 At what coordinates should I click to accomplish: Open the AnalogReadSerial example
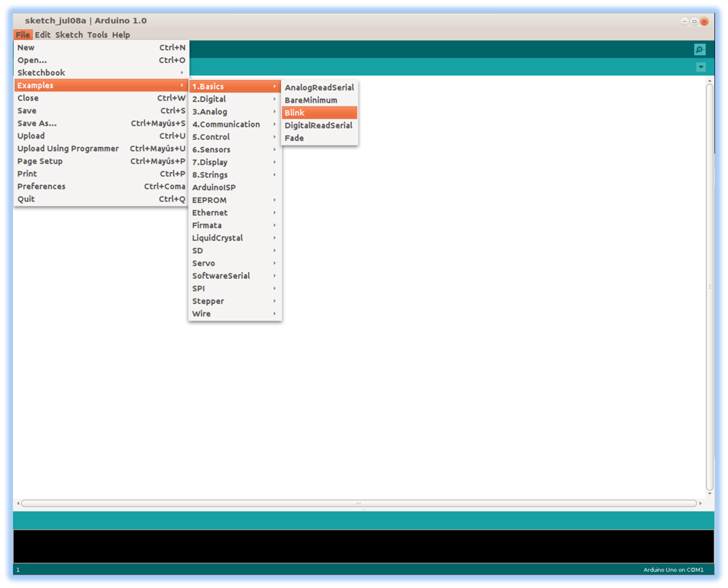pos(319,88)
